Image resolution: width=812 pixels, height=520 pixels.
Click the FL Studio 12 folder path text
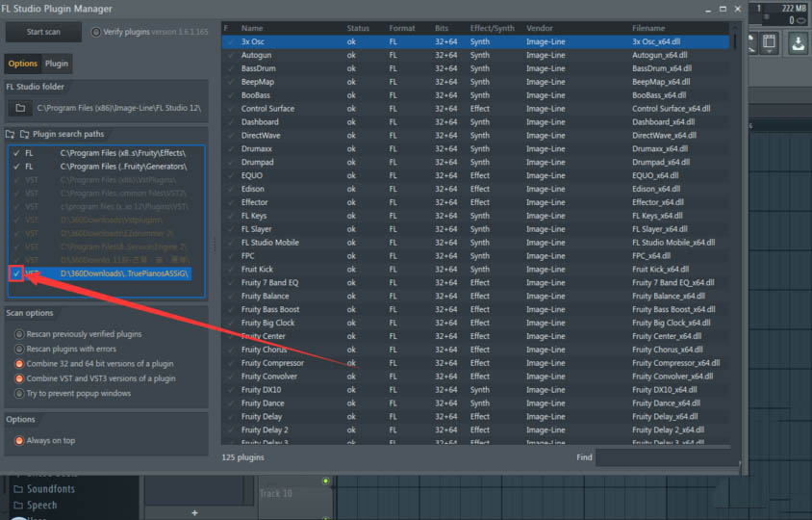pyautogui.click(x=119, y=108)
